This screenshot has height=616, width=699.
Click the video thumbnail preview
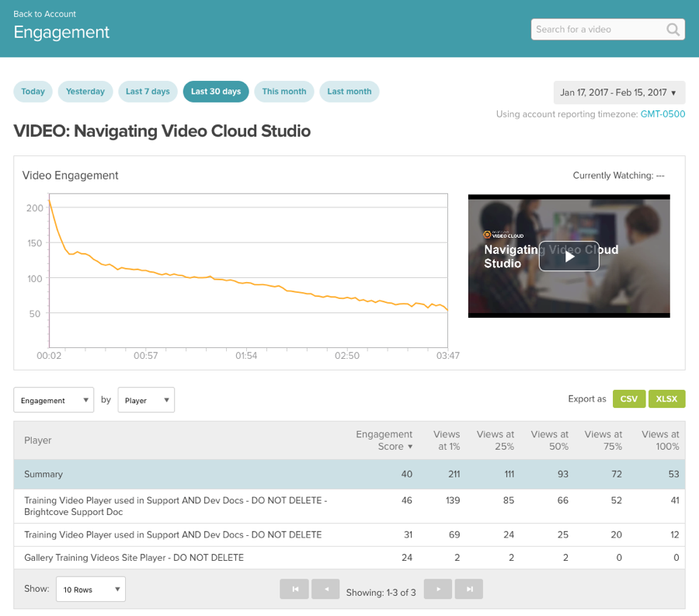[x=569, y=256]
